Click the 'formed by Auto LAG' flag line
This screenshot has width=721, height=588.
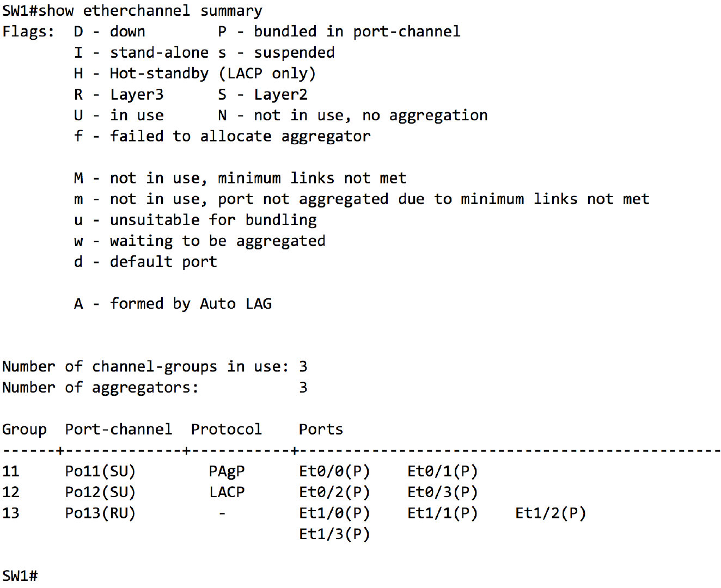coord(191,304)
